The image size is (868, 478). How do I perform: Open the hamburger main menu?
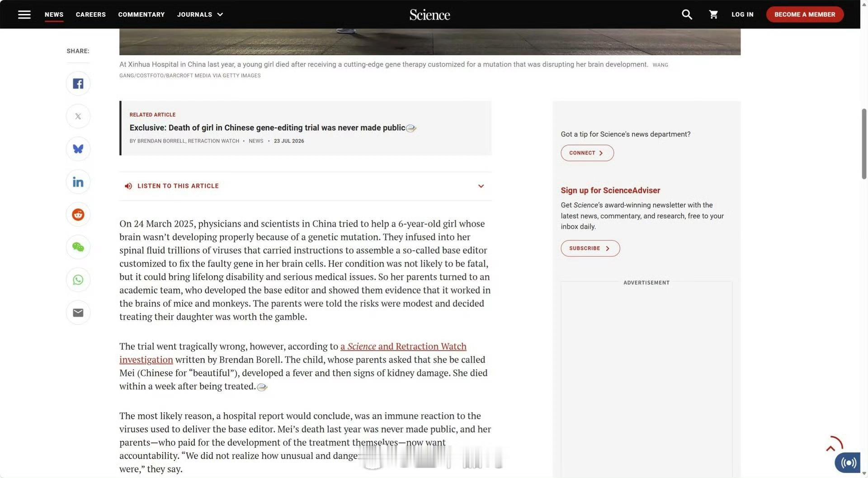24,14
